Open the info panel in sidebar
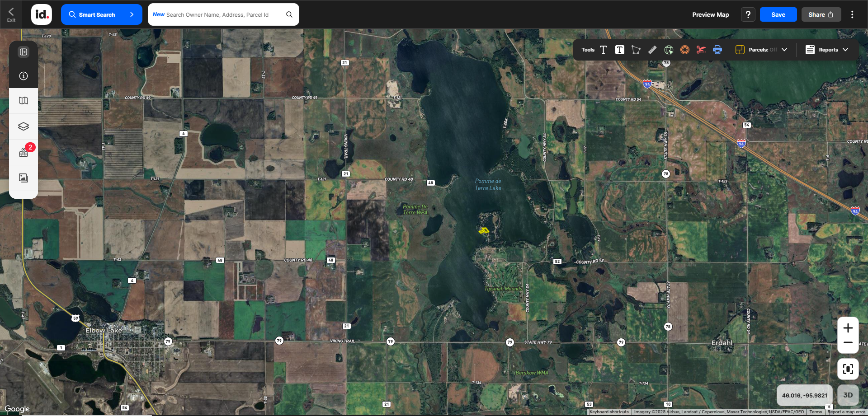This screenshot has width=868, height=416. point(24,76)
